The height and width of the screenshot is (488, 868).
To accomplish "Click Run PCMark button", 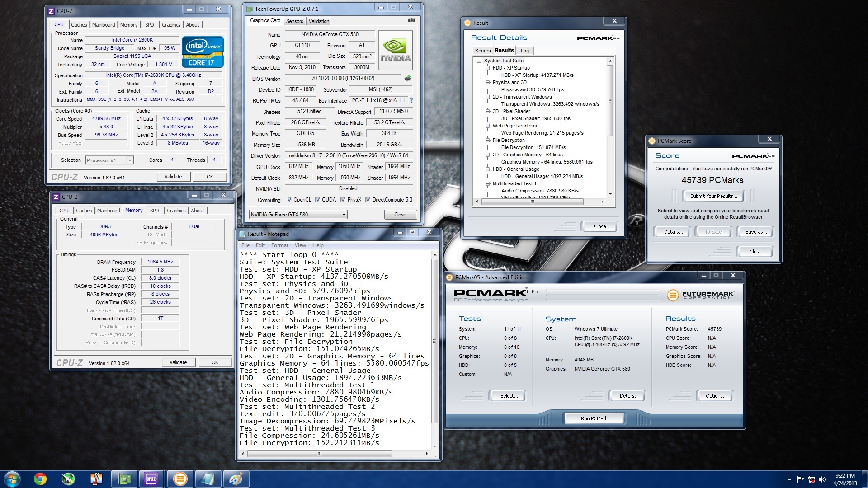I will pos(594,418).
